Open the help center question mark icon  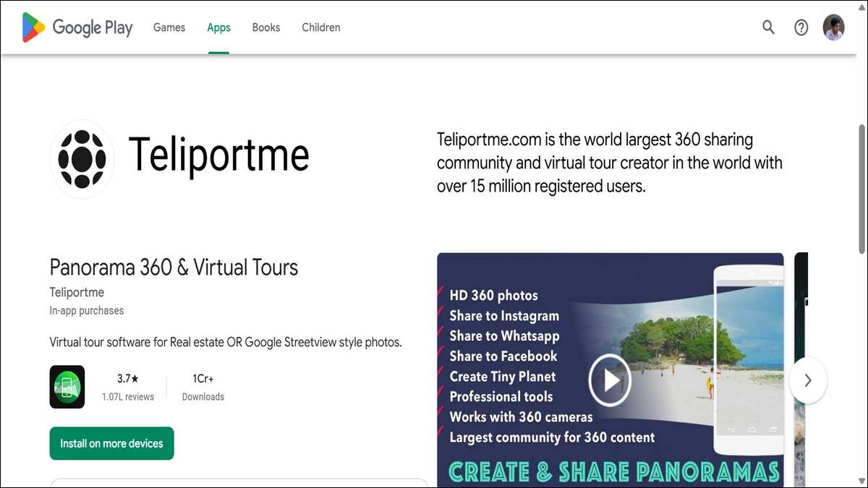click(801, 27)
